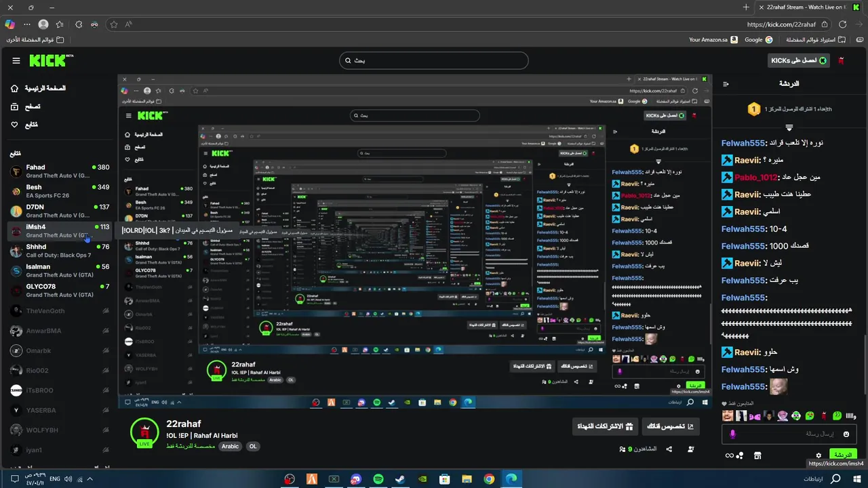The image size is (868, 488).
Task: Click the read aloud icon
Action: click(x=128, y=24)
